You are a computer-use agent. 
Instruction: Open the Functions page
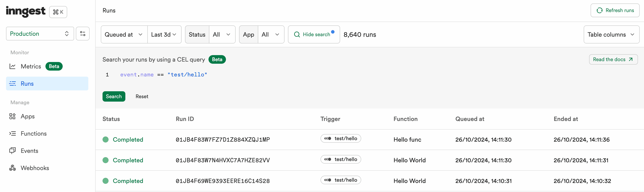point(34,133)
